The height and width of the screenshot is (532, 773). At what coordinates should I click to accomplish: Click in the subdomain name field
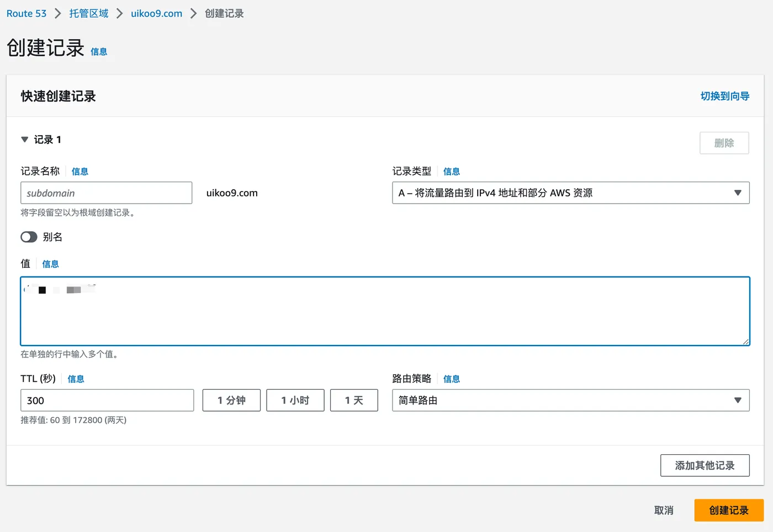tap(107, 193)
